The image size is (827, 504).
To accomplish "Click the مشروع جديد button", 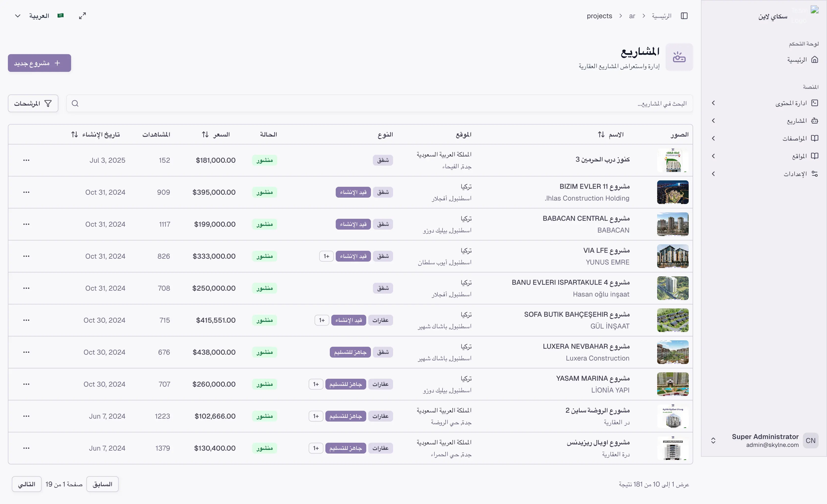I will 39,63.
